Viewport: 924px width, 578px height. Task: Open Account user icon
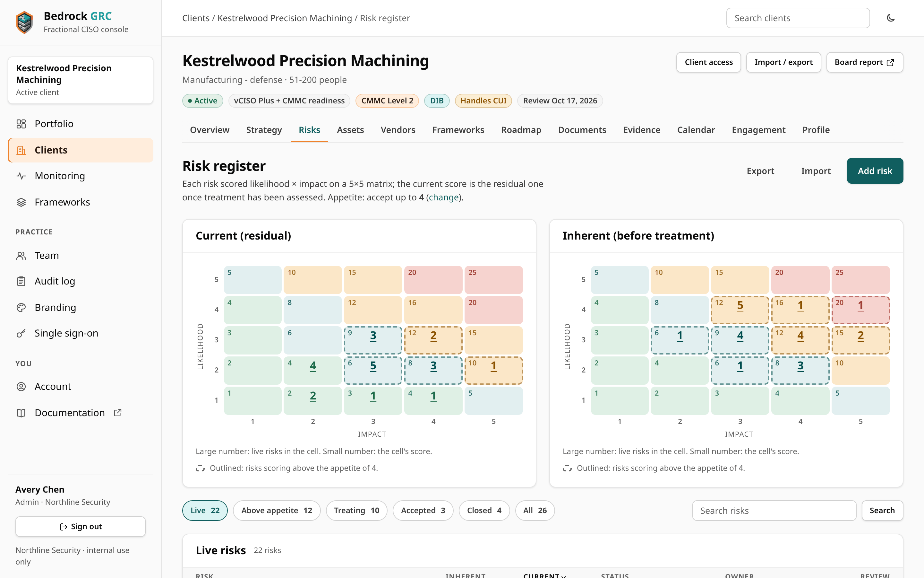21,387
